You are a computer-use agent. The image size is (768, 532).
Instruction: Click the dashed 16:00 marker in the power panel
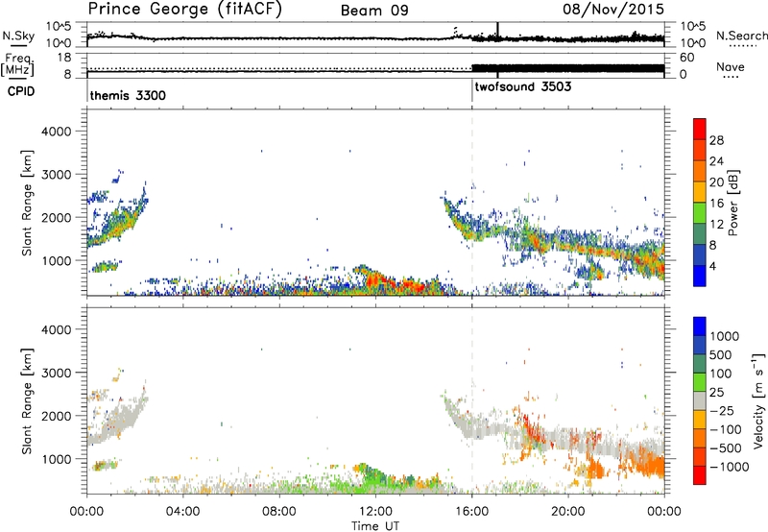(x=472, y=203)
